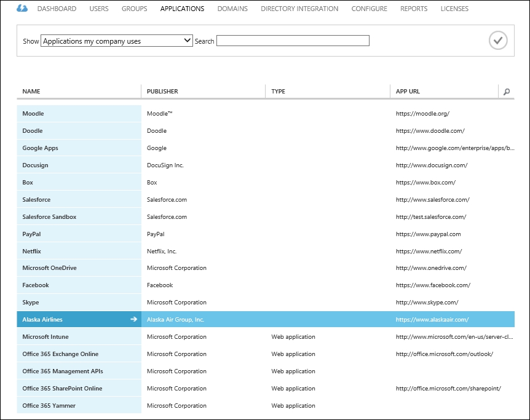The width and height of the screenshot is (530, 420).
Task: Select the Applications tab
Action: (182, 9)
